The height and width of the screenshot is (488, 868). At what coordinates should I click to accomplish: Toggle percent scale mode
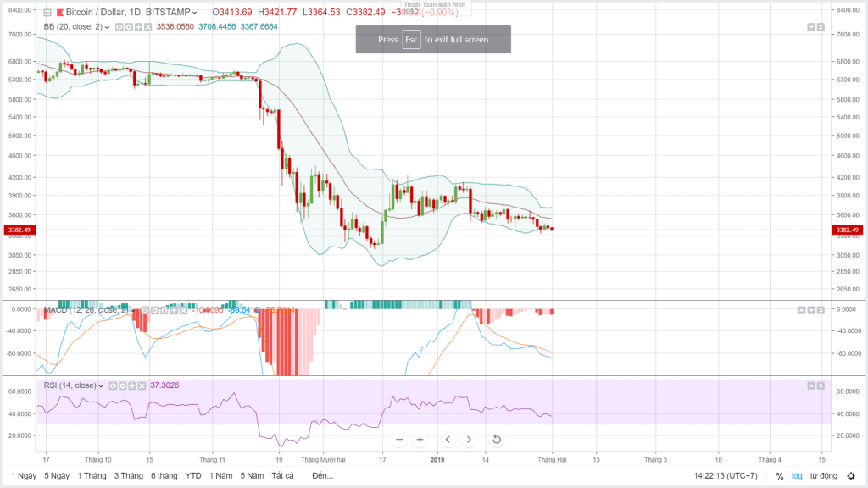780,476
